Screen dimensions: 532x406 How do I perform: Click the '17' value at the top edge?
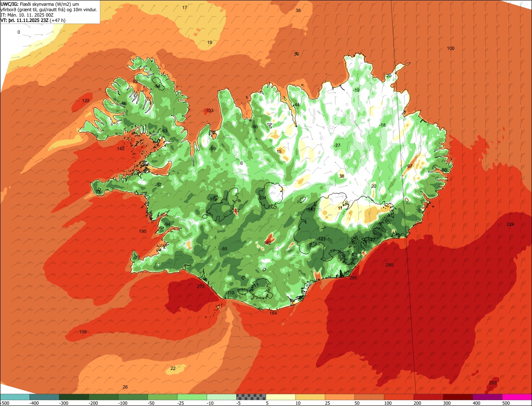tap(185, 8)
